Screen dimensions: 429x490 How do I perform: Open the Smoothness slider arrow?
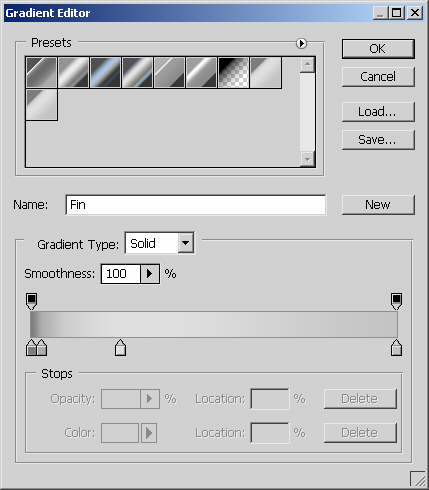(x=150, y=274)
